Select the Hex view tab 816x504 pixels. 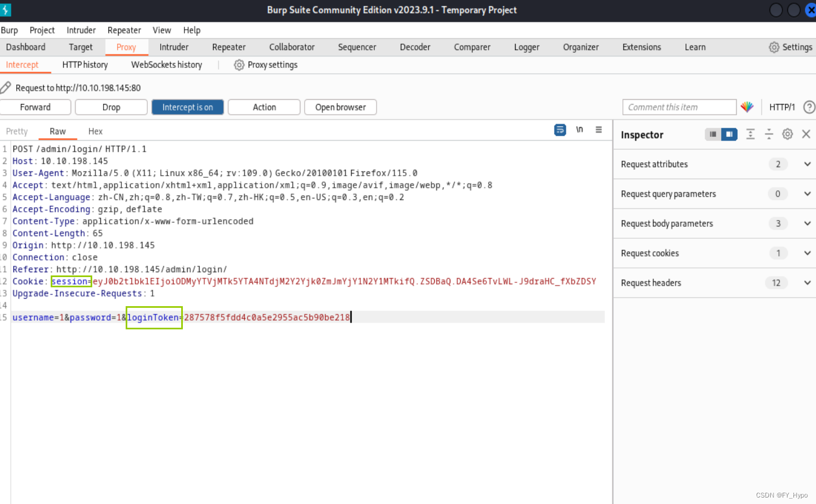95,131
